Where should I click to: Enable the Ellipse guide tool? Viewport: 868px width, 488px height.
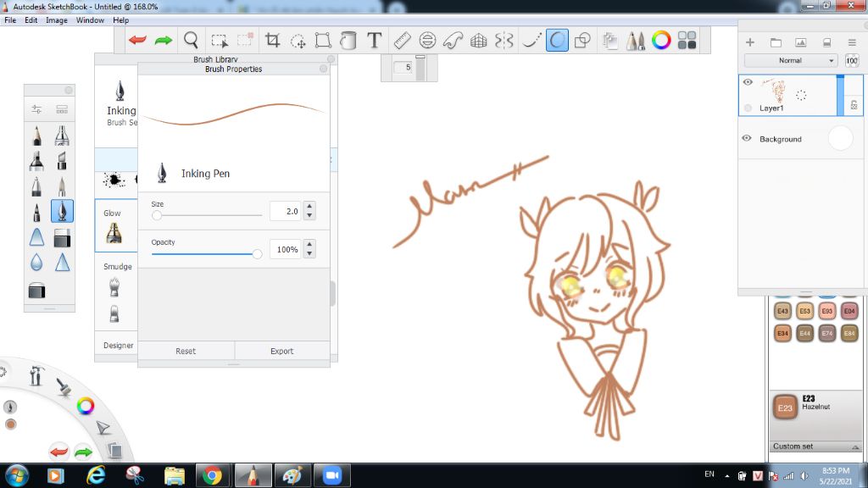(427, 41)
